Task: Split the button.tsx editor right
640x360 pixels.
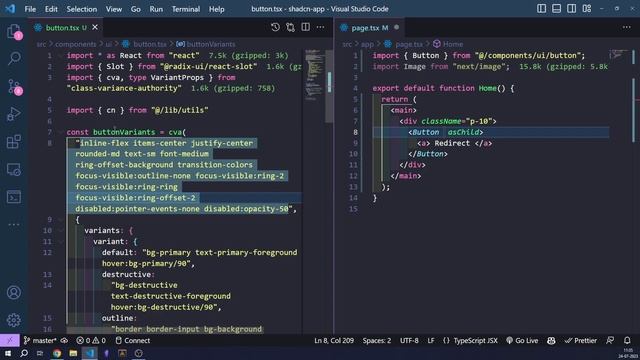Action: point(305,27)
